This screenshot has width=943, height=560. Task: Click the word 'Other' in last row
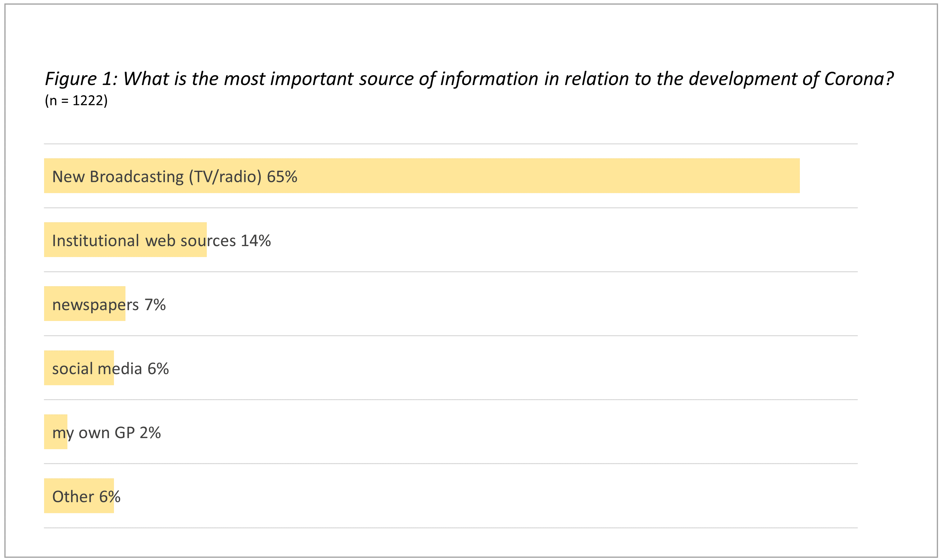(x=73, y=497)
